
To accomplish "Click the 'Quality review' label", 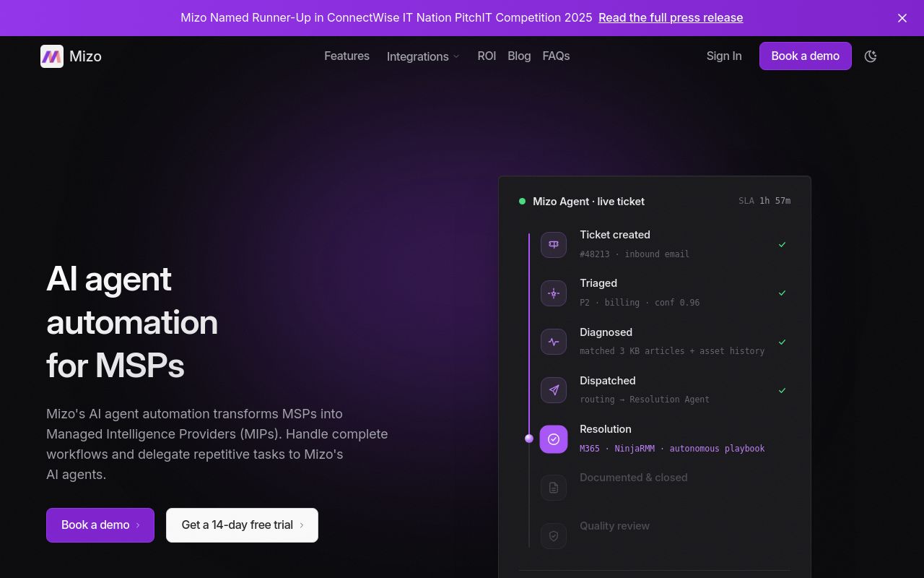I will 614,526.
